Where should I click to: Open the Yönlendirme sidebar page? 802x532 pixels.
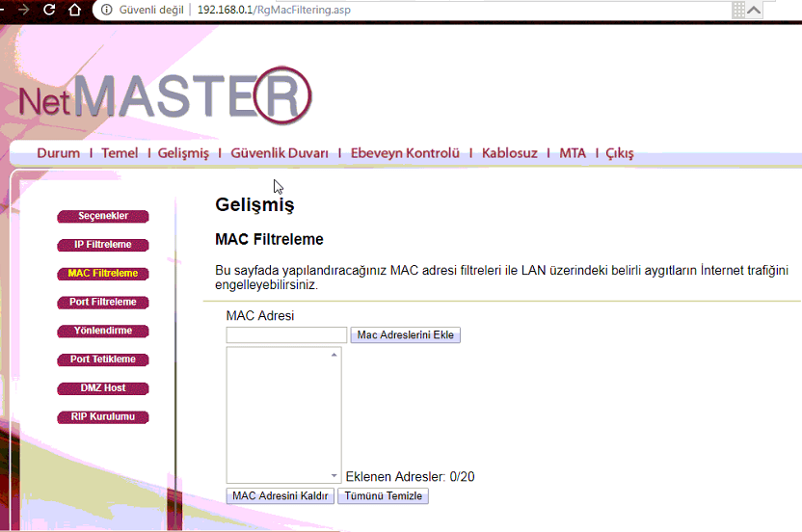(x=103, y=331)
